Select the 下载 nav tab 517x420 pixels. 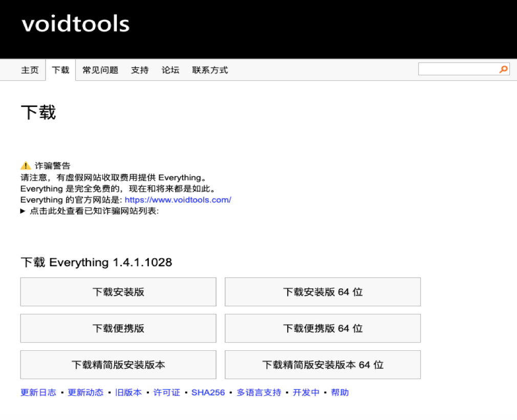coord(61,70)
